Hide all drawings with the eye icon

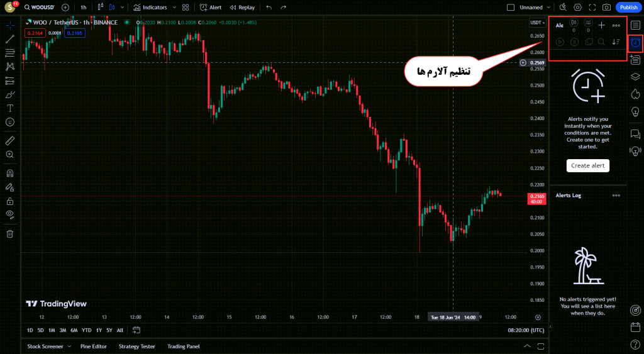pos(10,214)
